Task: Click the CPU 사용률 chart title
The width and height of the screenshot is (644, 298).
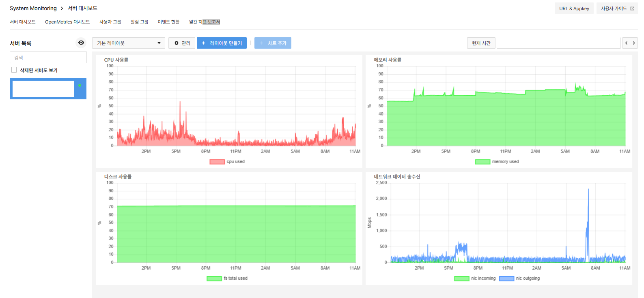Action: click(116, 60)
